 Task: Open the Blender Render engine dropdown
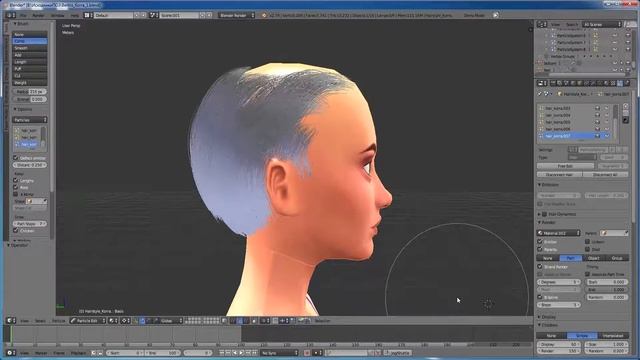(x=237, y=15)
